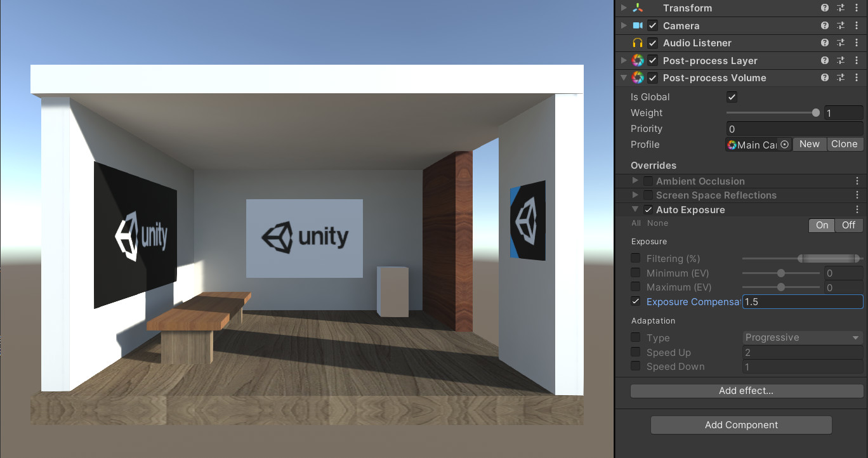Expand the Post-process Layer foldout
The image size is (868, 458).
pyautogui.click(x=624, y=60)
